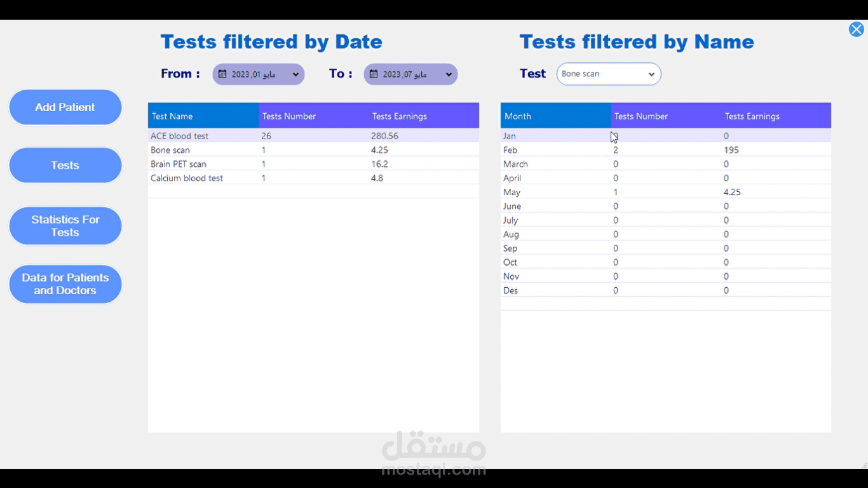Screen dimensions: 868x488
Task: Click the Statistics For Tests button
Action: tap(65, 226)
